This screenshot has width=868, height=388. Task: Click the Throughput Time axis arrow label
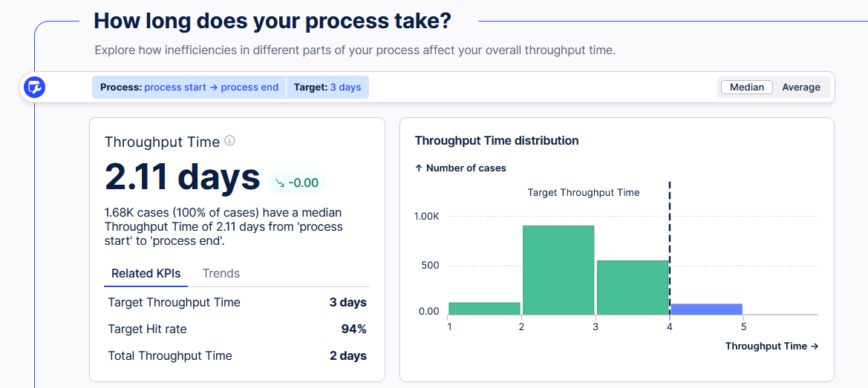771,346
